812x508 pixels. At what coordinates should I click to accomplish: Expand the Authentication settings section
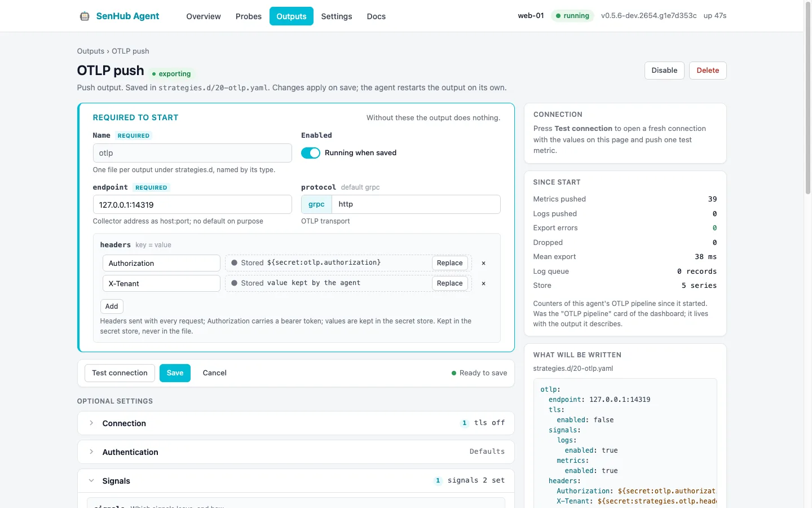[296, 452]
